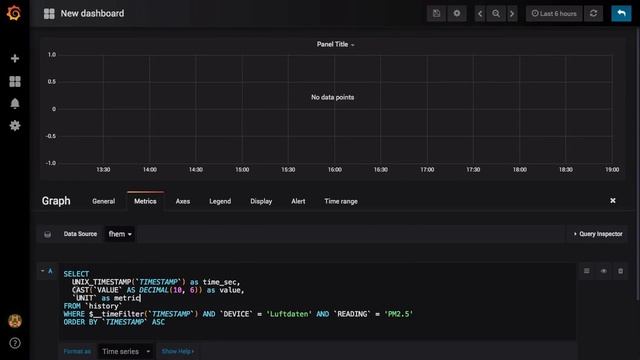
Task: Click the database icon by Data Source
Action: tap(48, 234)
